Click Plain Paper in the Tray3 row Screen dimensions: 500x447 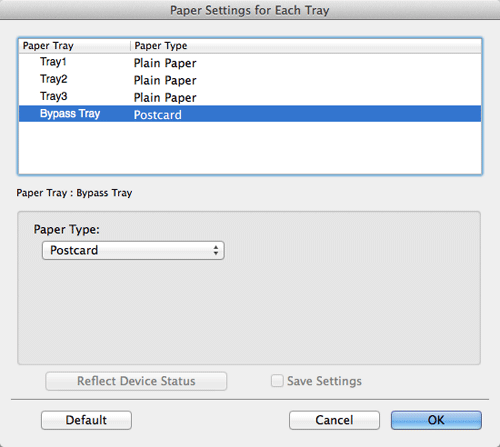tap(165, 98)
